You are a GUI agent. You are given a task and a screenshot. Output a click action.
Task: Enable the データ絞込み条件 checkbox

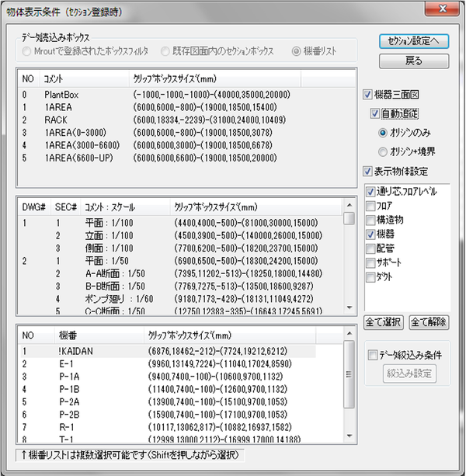[372, 355]
